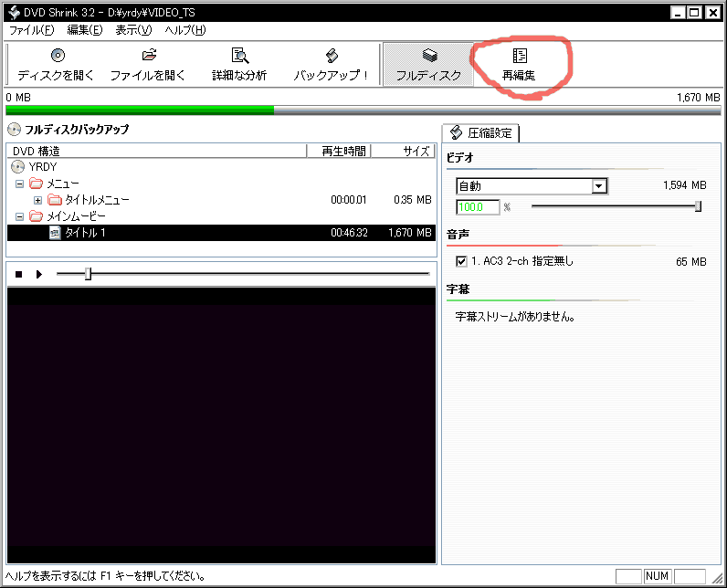Click the タイトル 1 film icon
This screenshot has height=588, width=727.
pos(55,233)
